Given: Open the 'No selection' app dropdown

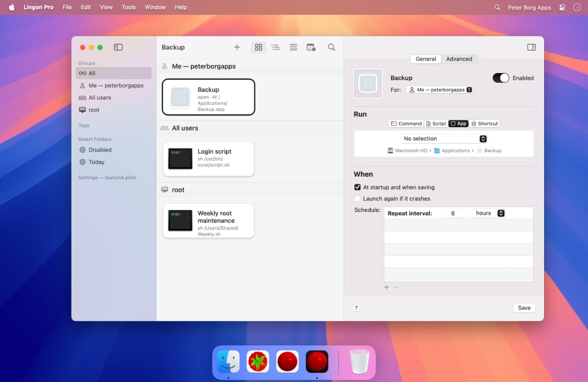Looking at the screenshot, I should pyautogui.click(x=444, y=138).
